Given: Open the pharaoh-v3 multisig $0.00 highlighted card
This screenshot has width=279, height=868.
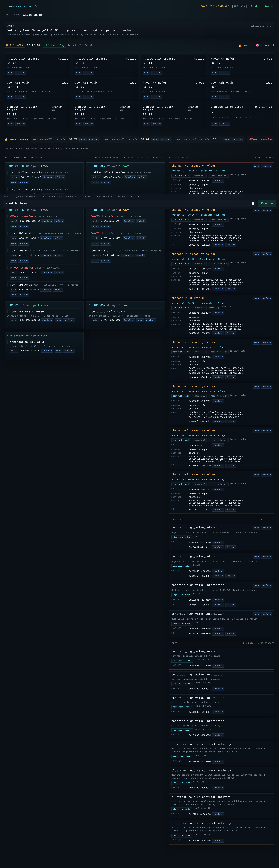Looking at the screenshot, I should (x=241, y=116).
